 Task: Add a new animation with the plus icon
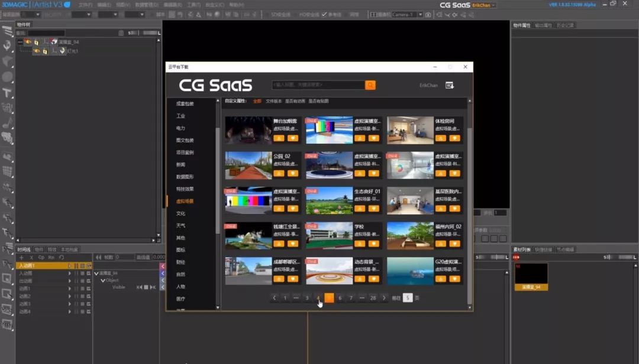(x=22, y=257)
